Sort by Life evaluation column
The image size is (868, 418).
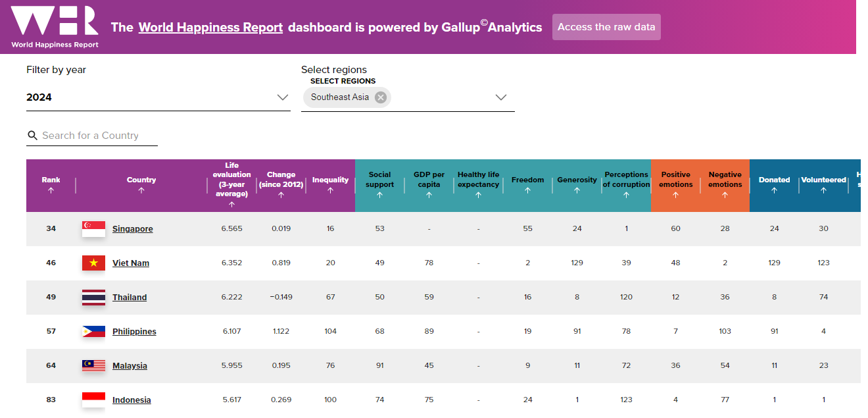pos(231,185)
